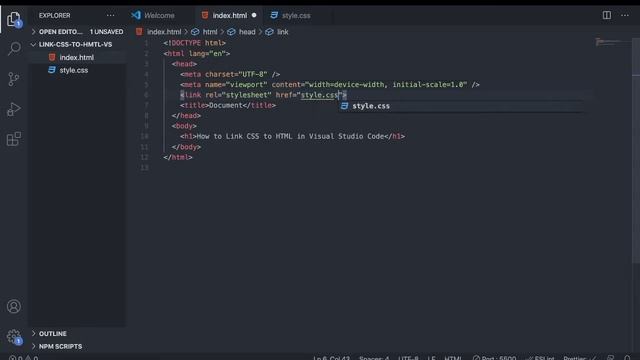Click the head breadcrumb segment
Viewport: 640px width, 360px height.
(247, 32)
